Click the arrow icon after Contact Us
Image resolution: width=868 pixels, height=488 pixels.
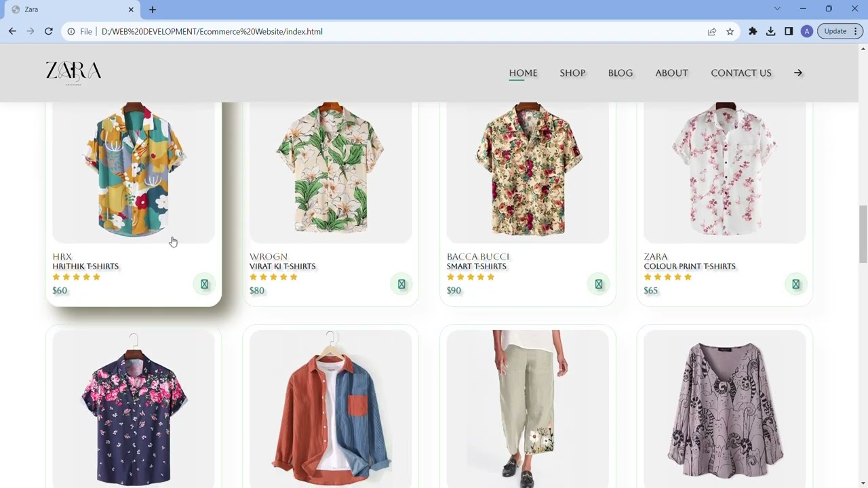[798, 73]
